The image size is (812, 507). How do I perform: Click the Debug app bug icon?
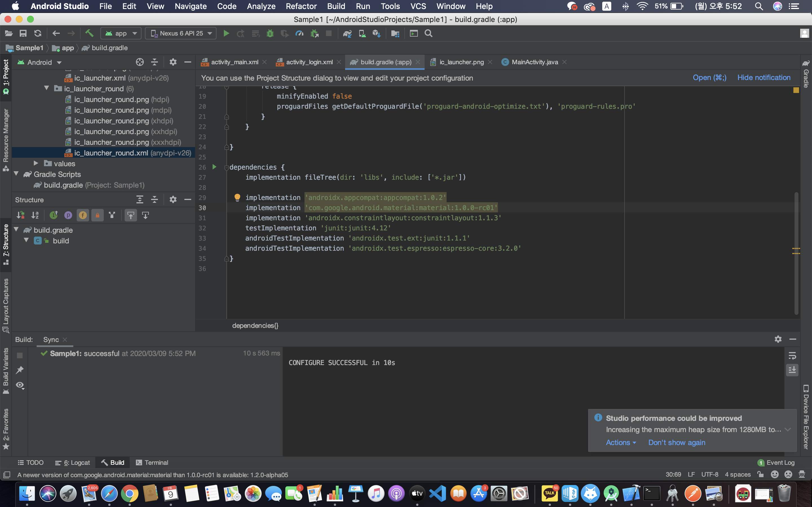pyautogui.click(x=270, y=33)
